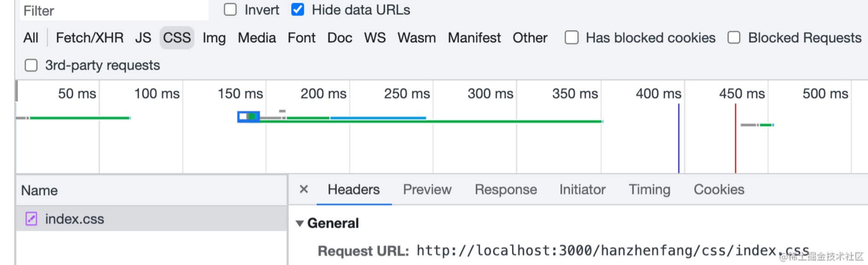The height and width of the screenshot is (265, 868).
Task: Enable the Invert filter checkbox
Action: point(230,10)
